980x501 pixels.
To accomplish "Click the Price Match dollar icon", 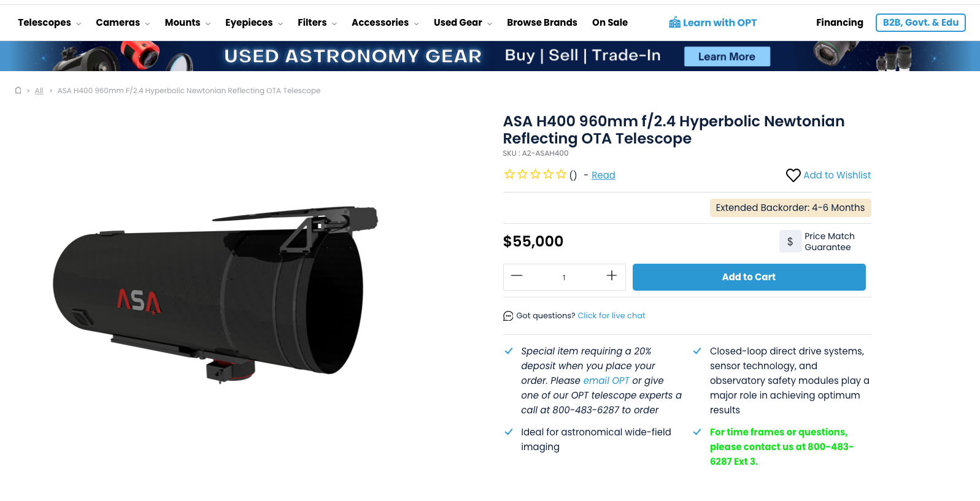I will tap(790, 242).
